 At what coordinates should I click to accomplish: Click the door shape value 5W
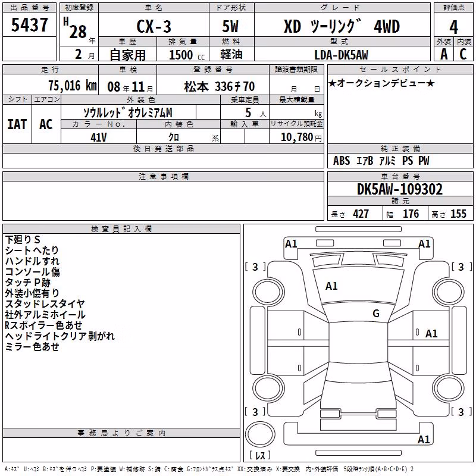tap(230, 26)
